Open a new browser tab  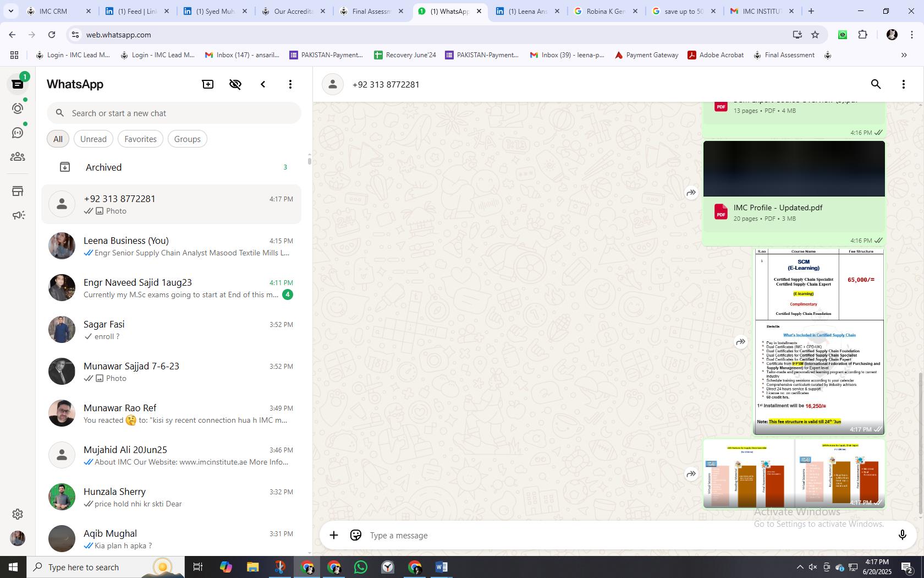pos(811,11)
